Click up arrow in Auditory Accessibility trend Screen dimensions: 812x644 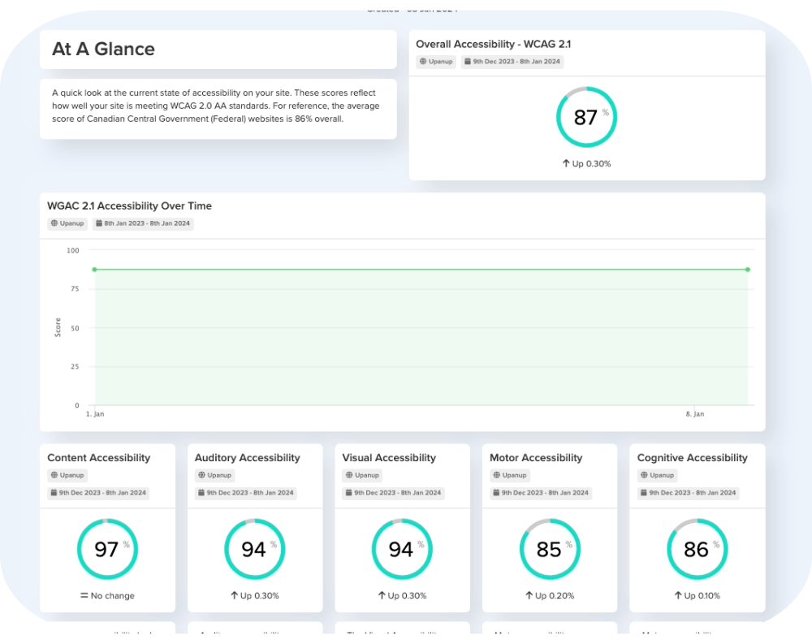tap(234, 596)
